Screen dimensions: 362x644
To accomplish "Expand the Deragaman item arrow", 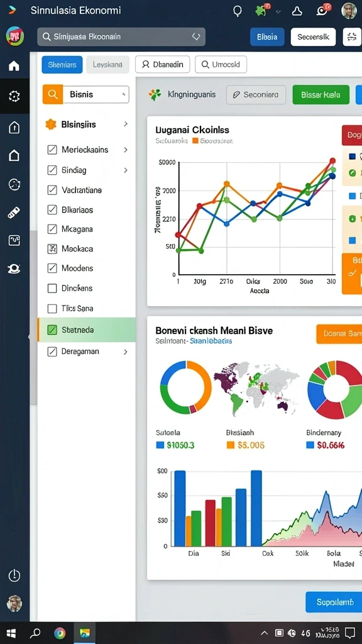I will tap(126, 352).
